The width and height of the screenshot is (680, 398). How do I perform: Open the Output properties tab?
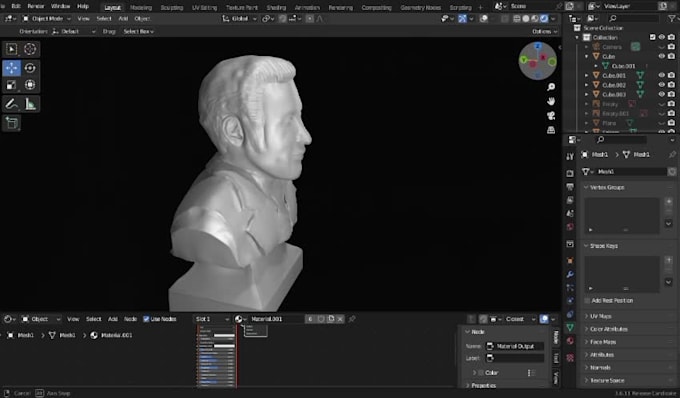570,187
